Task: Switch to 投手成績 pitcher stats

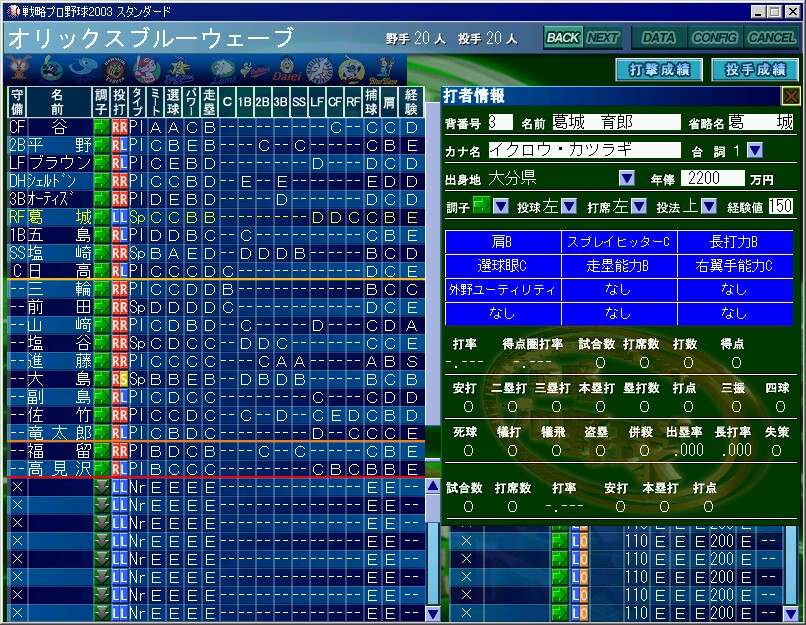Action: (x=755, y=69)
